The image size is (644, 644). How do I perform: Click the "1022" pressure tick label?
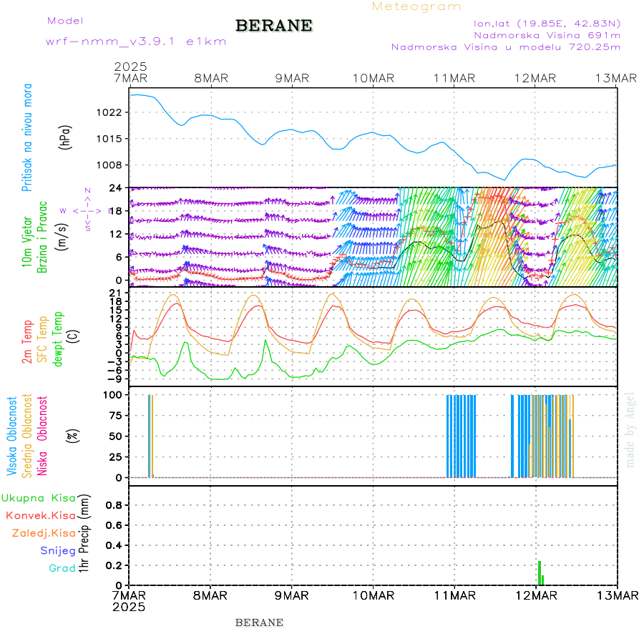coord(109,112)
